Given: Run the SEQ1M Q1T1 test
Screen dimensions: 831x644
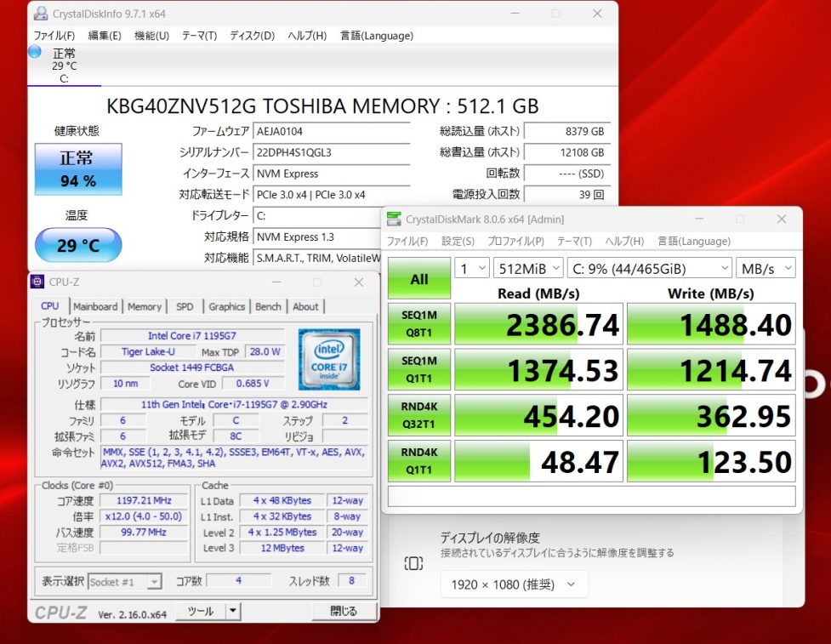Looking at the screenshot, I should pyautogui.click(x=419, y=369).
